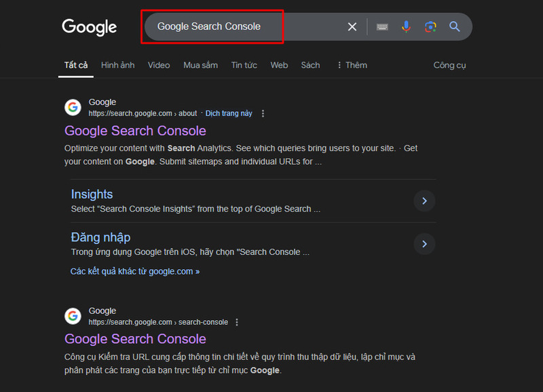This screenshot has height=392, width=543.
Task: Open the Thêm more-filters dropdown
Action: pos(352,65)
